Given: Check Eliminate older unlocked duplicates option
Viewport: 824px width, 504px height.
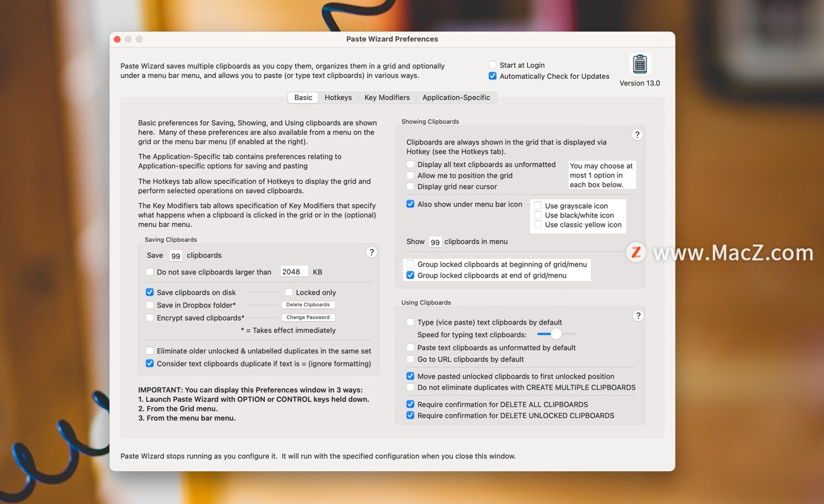Looking at the screenshot, I should pyautogui.click(x=150, y=351).
